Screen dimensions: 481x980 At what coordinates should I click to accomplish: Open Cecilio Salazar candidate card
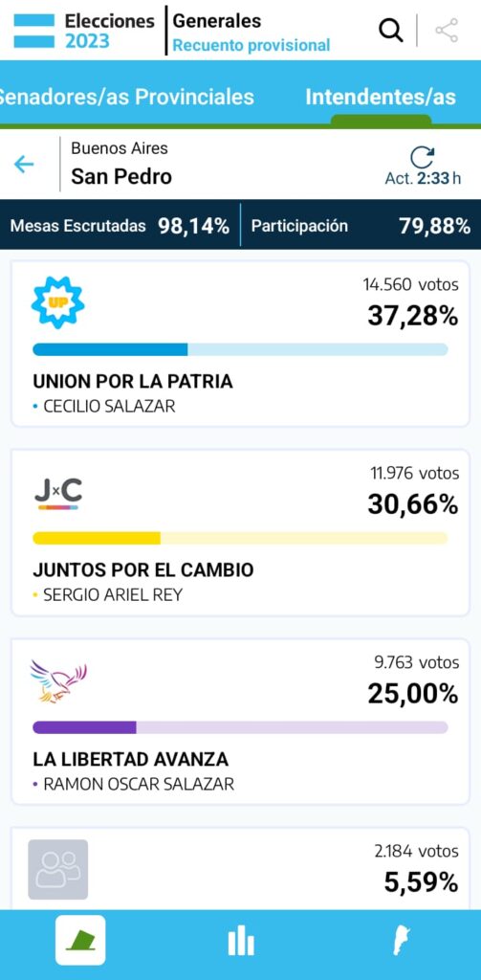(241, 344)
